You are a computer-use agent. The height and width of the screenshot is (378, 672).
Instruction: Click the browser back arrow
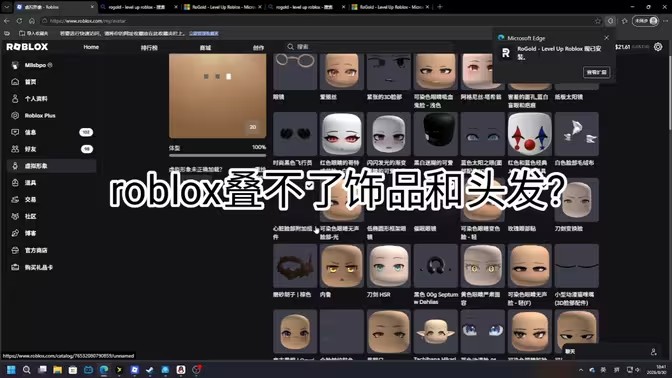click(x=6, y=21)
